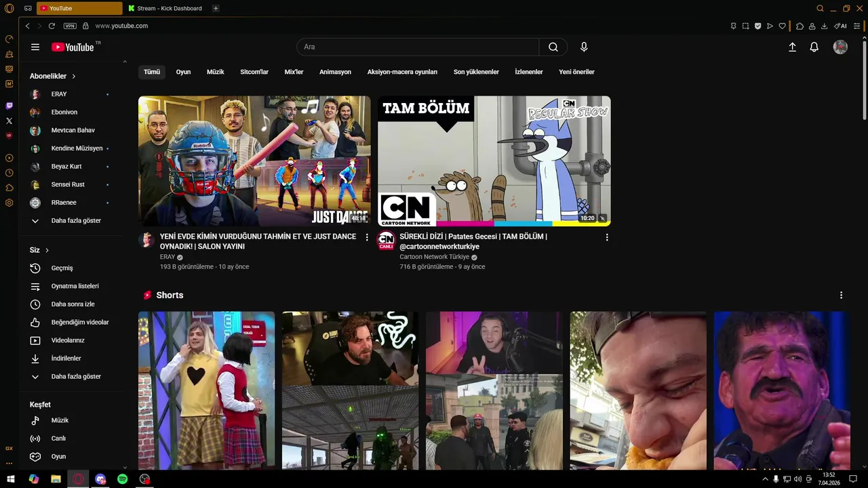Start voice search with microphone icon
This screenshot has height=488, width=868.
[x=584, y=47]
